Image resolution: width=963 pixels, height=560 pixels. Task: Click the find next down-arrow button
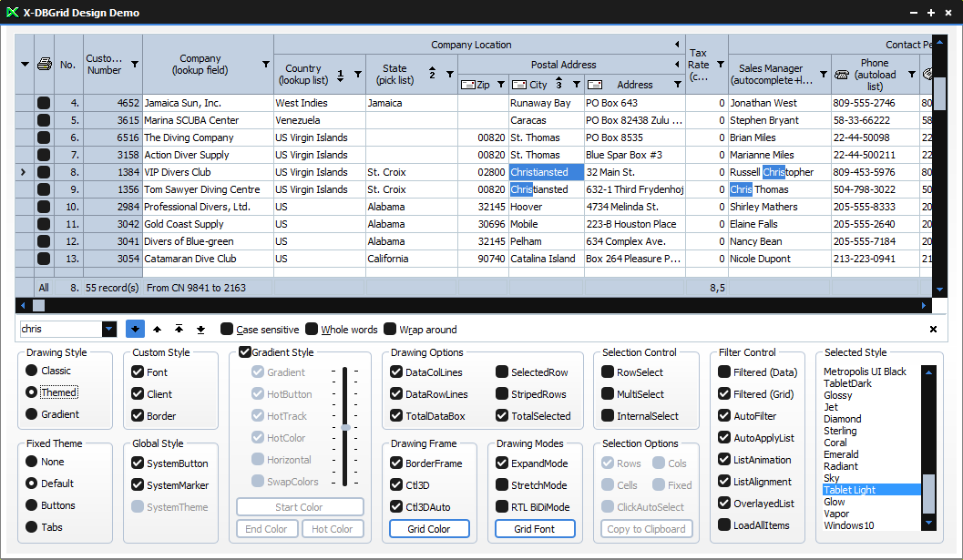coord(135,329)
